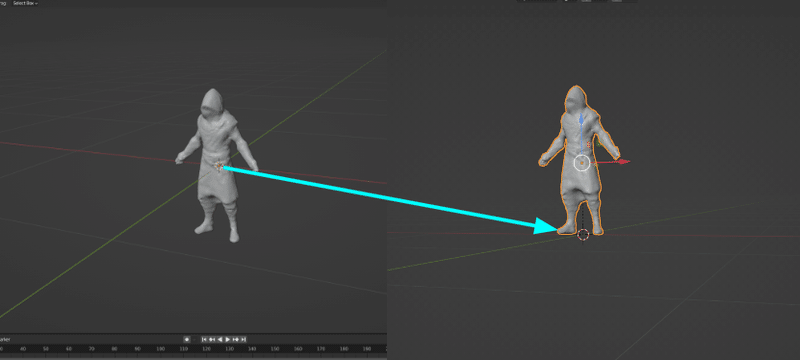Screen dimensions: 800x360
Task: Click the red X-axis gizmo arrow
Action: [x=622, y=162]
